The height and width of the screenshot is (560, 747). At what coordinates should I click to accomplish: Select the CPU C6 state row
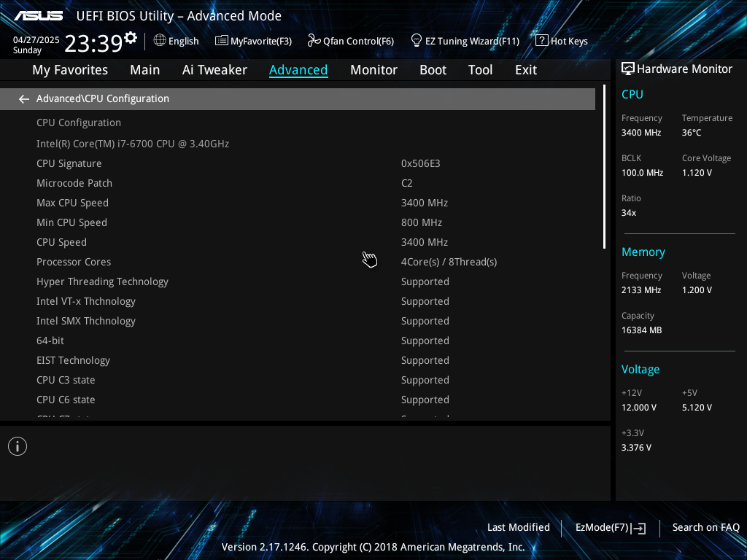[298, 400]
